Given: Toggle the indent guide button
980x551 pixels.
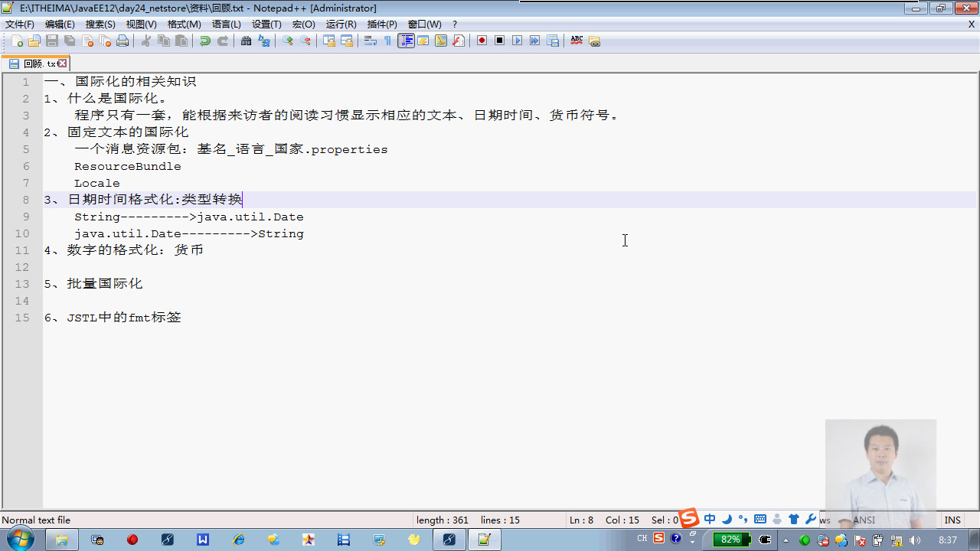Looking at the screenshot, I should click(x=406, y=41).
